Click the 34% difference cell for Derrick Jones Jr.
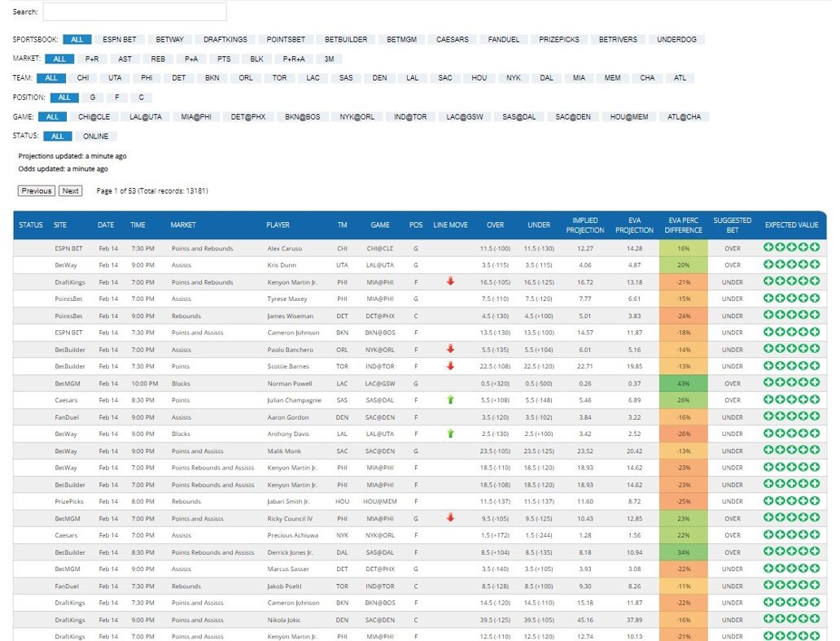Viewport: 840px width, 641px height. point(683,552)
